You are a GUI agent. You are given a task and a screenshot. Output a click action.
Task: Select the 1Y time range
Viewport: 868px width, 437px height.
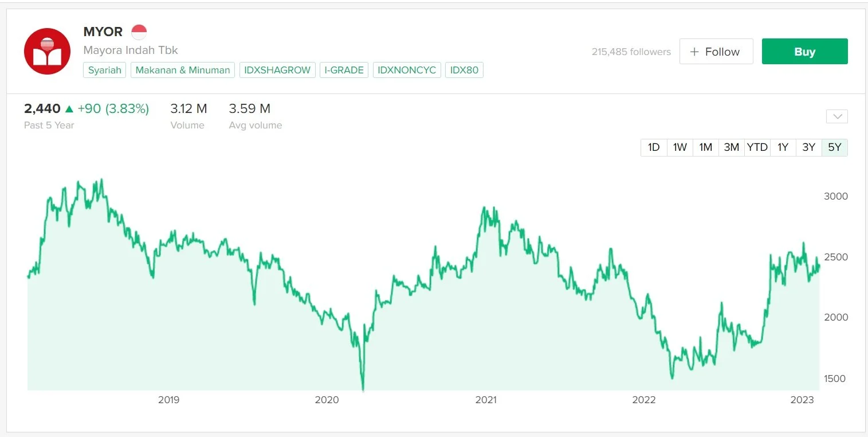click(x=783, y=147)
